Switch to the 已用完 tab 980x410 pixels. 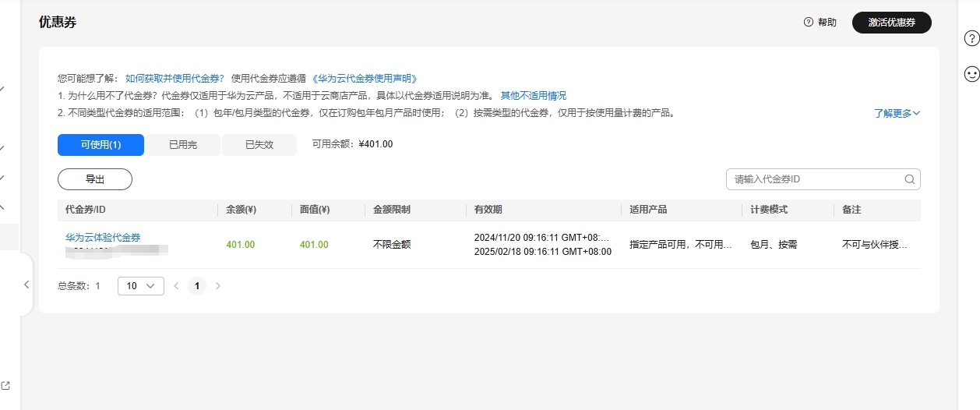(183, 145)
